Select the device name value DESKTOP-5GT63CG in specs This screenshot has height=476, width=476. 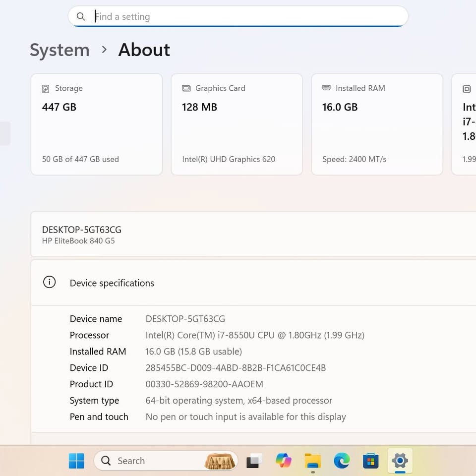[185, 319]
